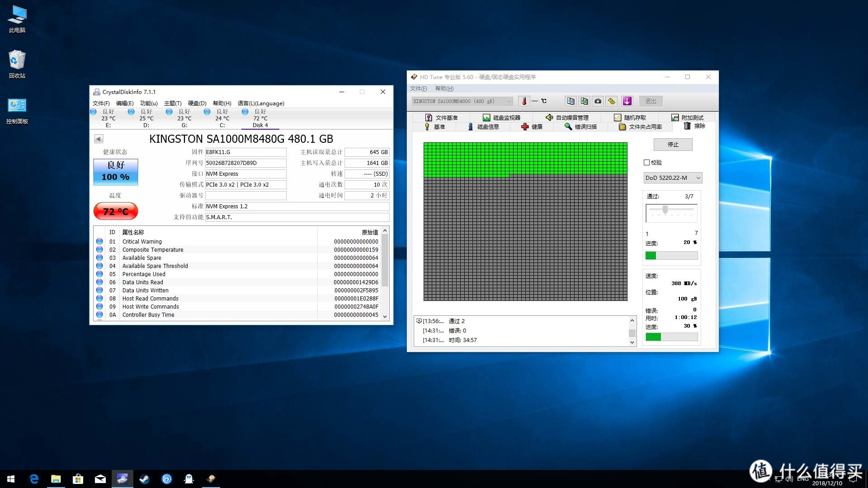Click the yellow options wrench icon in HD Tune
This screenshot has height=488, width=868.
tap(612, 101)
